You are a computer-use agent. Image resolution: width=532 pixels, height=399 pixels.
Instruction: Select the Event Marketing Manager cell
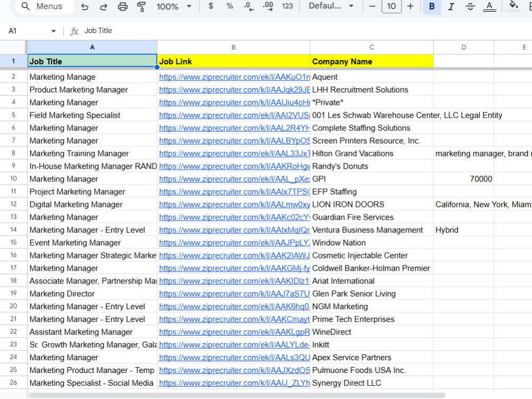tap(92, 243)
